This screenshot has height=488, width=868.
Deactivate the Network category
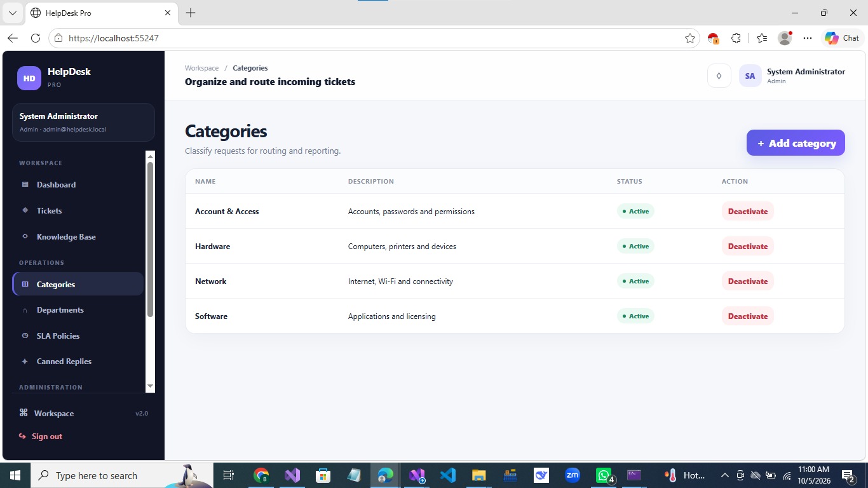[x=748, y=281]
